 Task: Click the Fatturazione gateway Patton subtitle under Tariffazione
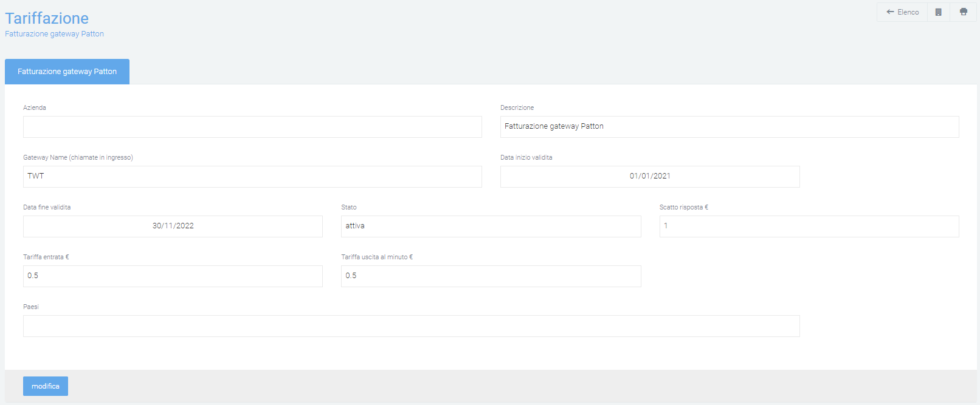54,34
